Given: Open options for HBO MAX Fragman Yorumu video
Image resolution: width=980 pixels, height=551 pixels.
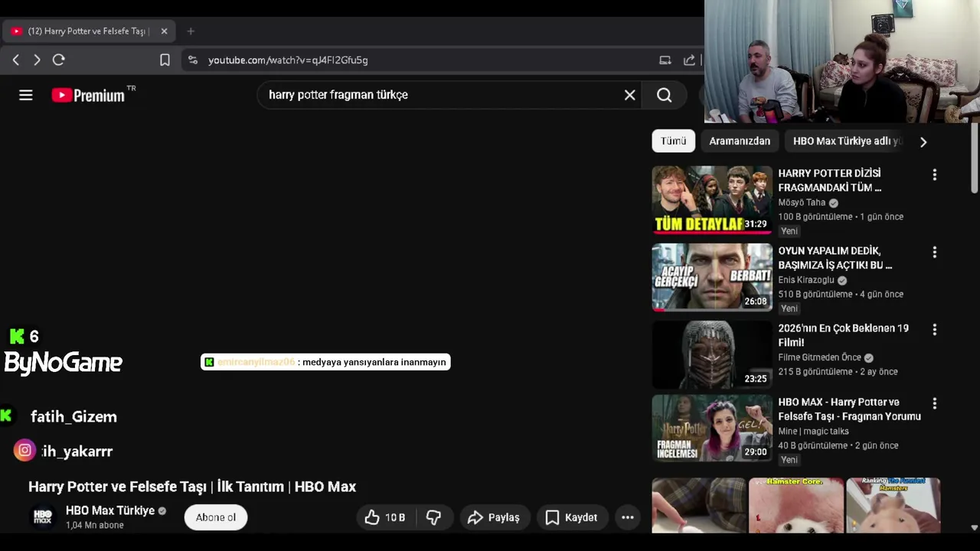Looking at the screenshot, I should (x=934, y=403).
